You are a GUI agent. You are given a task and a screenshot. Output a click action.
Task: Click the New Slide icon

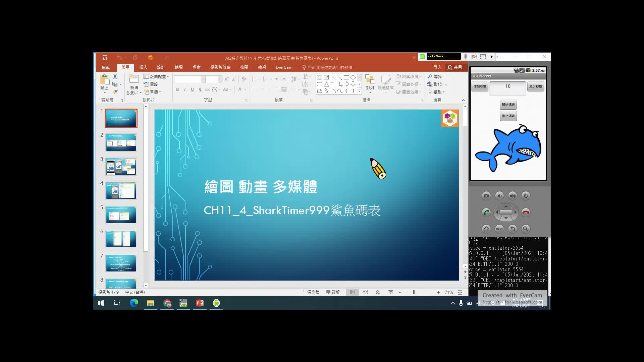coord(134,79)
